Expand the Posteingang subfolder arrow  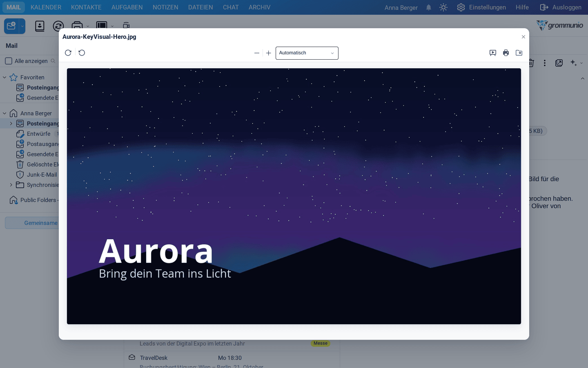click(11, 123)
